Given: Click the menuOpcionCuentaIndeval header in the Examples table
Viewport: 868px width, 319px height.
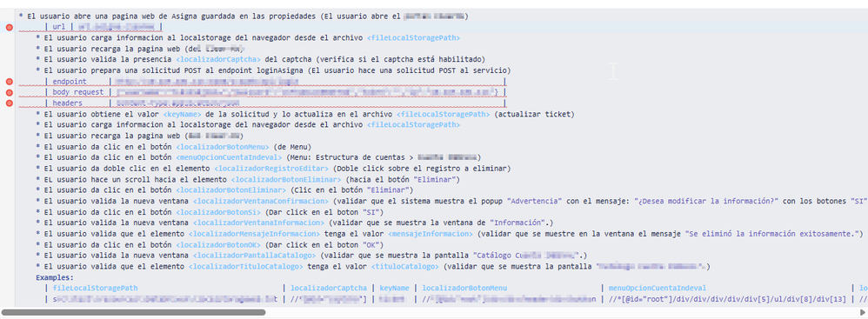Looking at the screenshot, I should click(x=658, y=288).
